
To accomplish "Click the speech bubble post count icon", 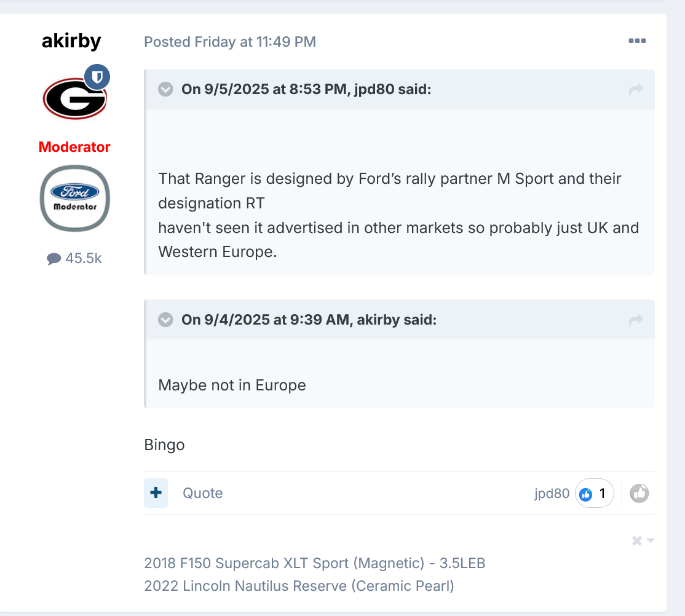I will pyautogui.click(x=54, y=259).
